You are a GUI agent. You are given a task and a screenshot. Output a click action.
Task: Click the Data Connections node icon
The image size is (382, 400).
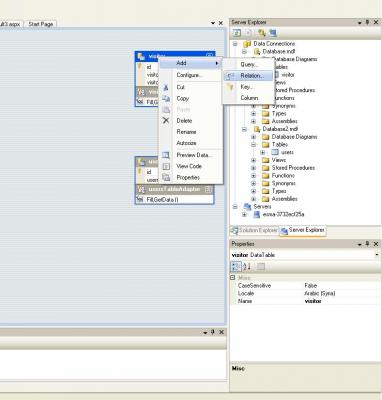(x=247, y=44)
